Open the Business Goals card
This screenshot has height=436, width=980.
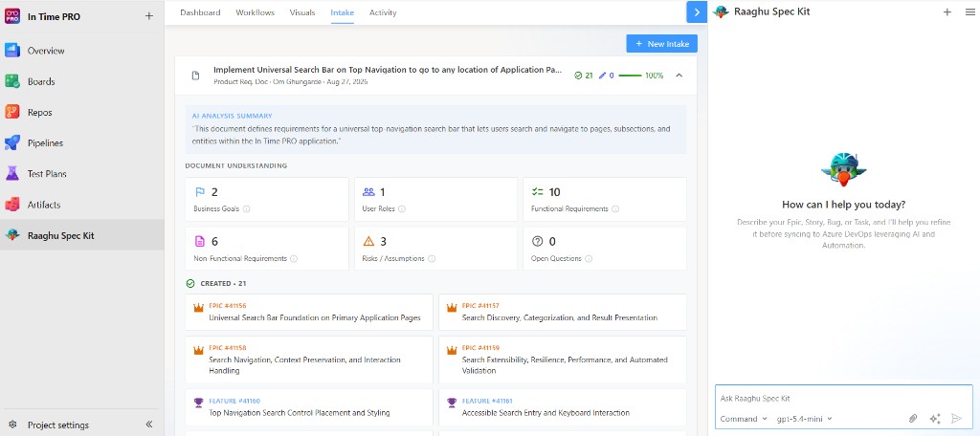267,199
